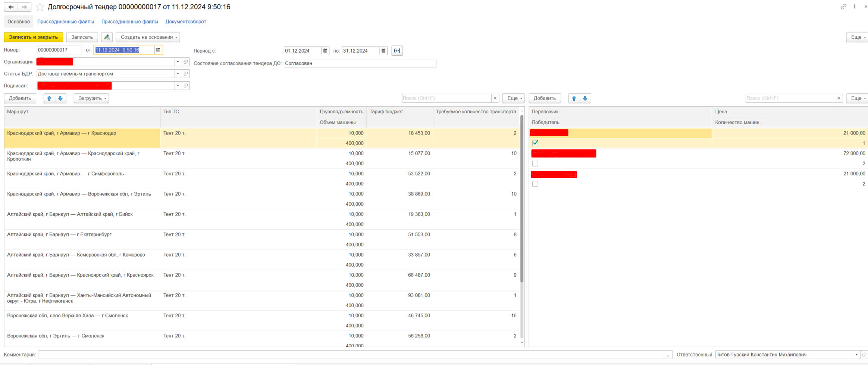The image size is (868, 365).
Task: Copy document link using chain icon
Action: [843, 7]
